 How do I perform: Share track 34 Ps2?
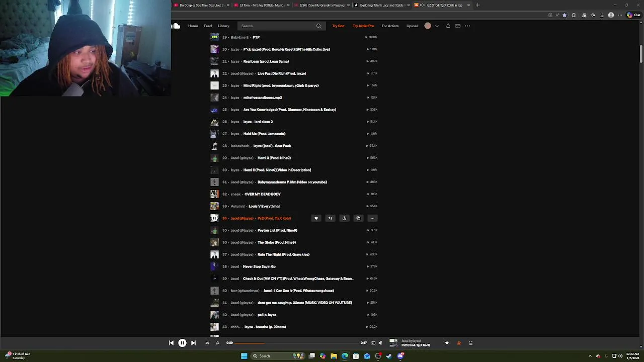pyautogui.click(x=344, y=218)
